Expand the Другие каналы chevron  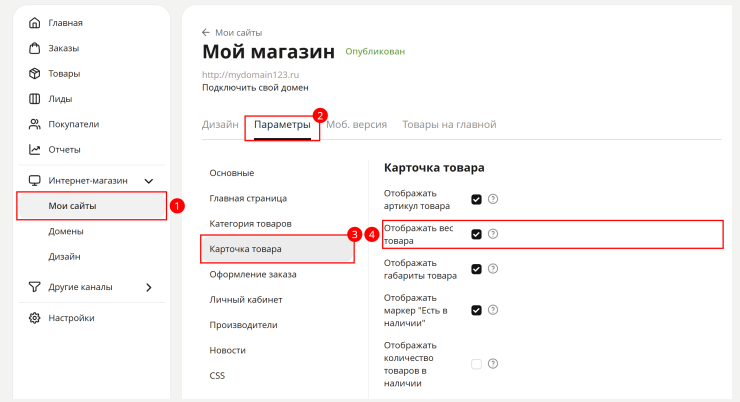pyautogui.click(x=149, y=287)
